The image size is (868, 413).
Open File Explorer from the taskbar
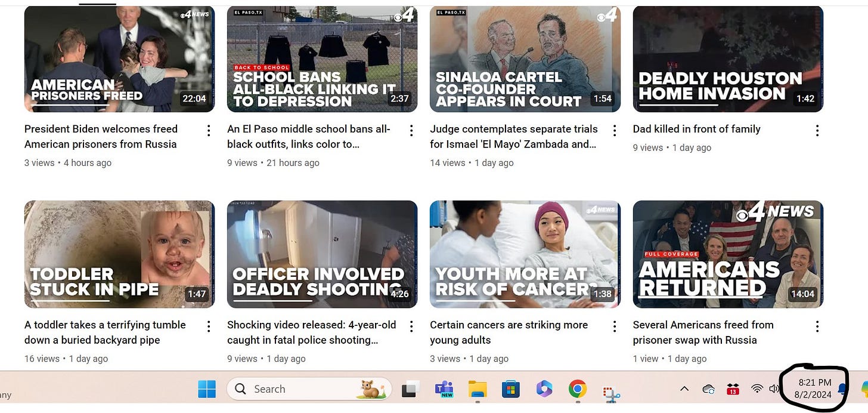[x=478, y=389]
